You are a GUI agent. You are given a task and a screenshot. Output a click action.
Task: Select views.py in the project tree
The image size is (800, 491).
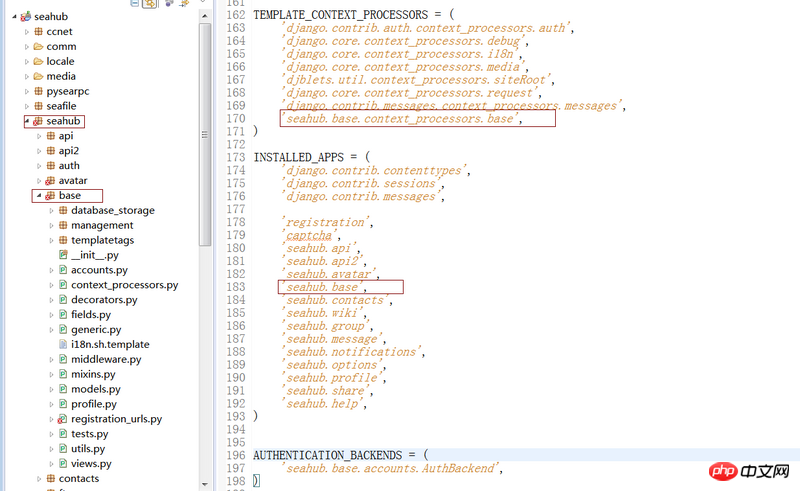coord(91,464)
